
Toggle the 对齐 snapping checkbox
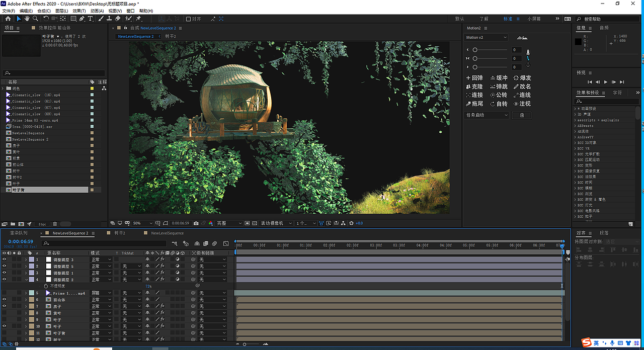coord(188,19)
